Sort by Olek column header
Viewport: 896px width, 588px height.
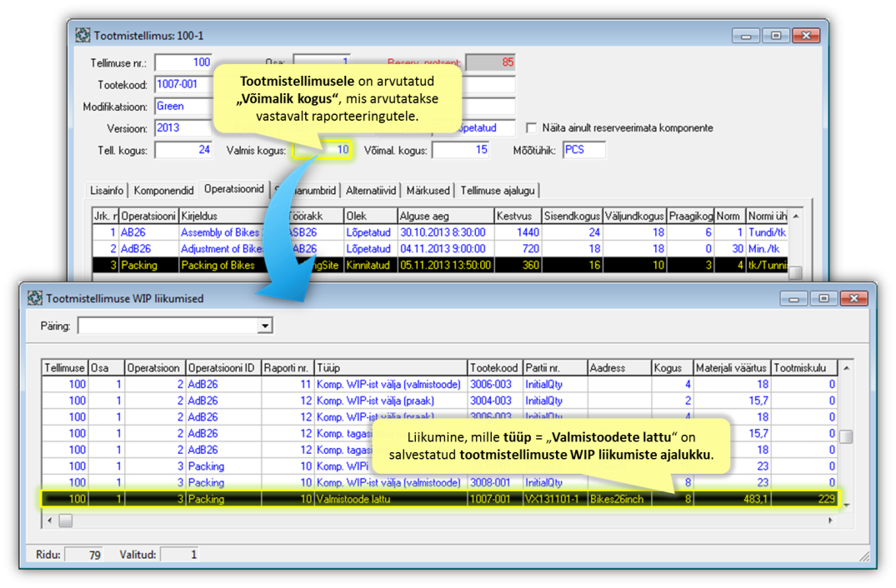point(370,216)
